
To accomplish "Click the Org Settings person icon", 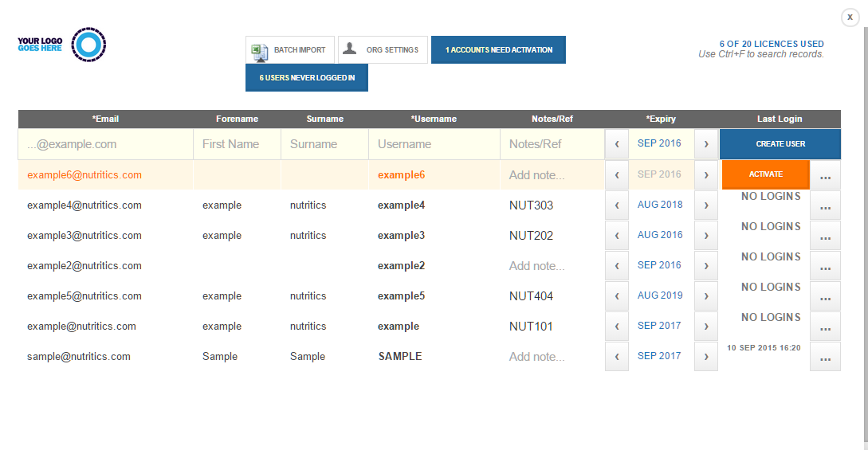I will 350,49.
